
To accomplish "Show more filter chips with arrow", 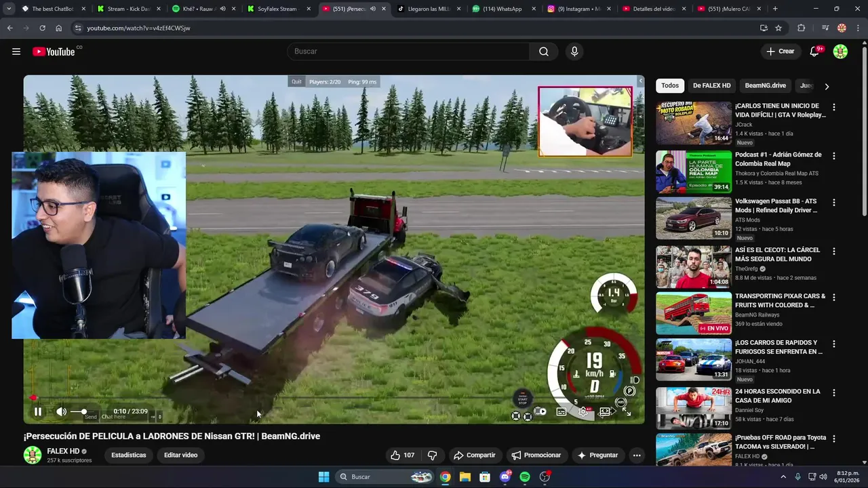I will pyautogui.click(x=827, y=86).
